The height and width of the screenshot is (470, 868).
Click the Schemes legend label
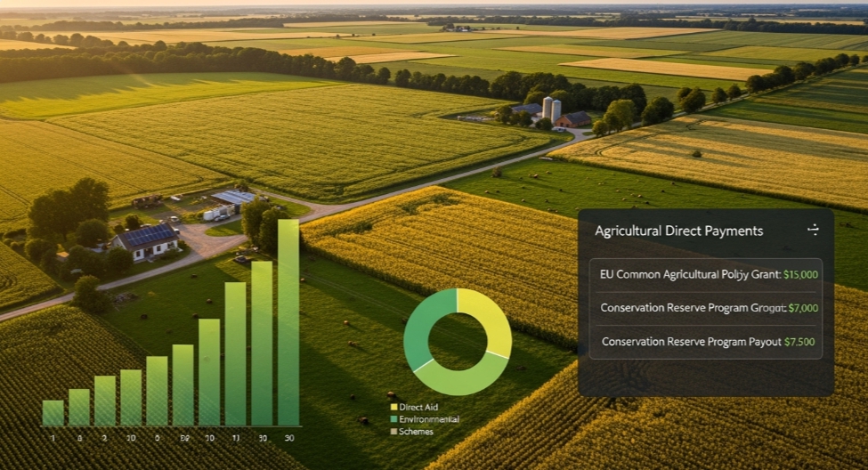click(416, 431)
